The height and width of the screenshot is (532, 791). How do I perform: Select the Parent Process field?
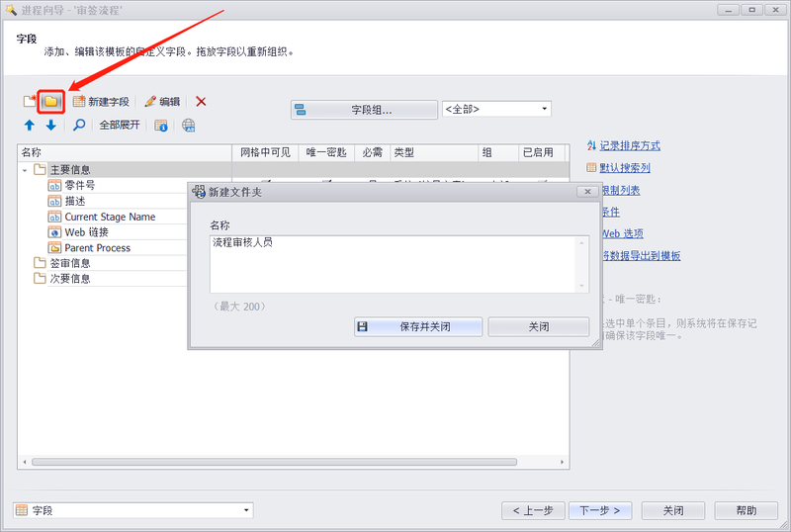click(x=97, y=248)
